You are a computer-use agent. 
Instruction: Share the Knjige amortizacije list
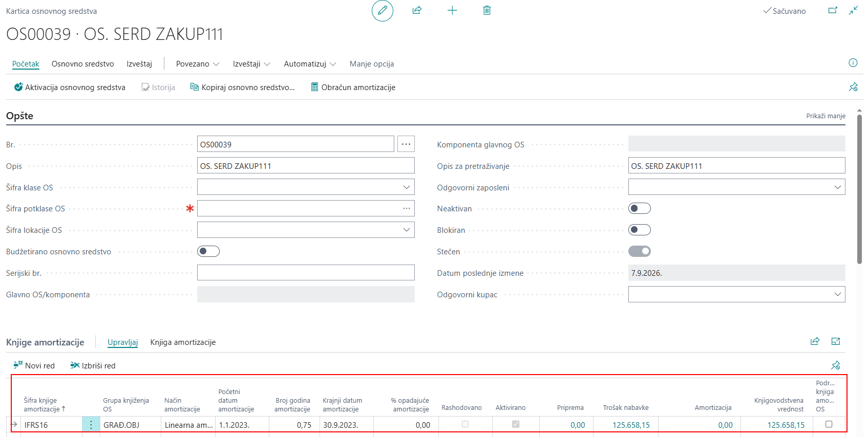815,341
